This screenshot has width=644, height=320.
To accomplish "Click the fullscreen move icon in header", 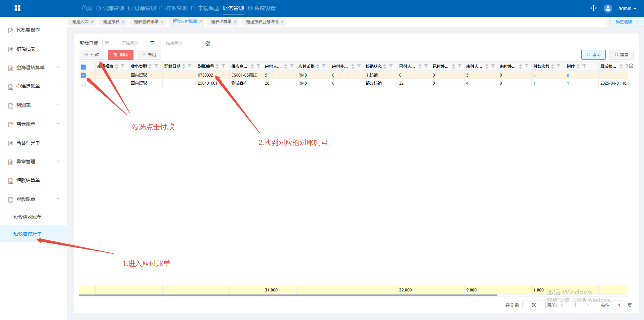I will [593, 8].
